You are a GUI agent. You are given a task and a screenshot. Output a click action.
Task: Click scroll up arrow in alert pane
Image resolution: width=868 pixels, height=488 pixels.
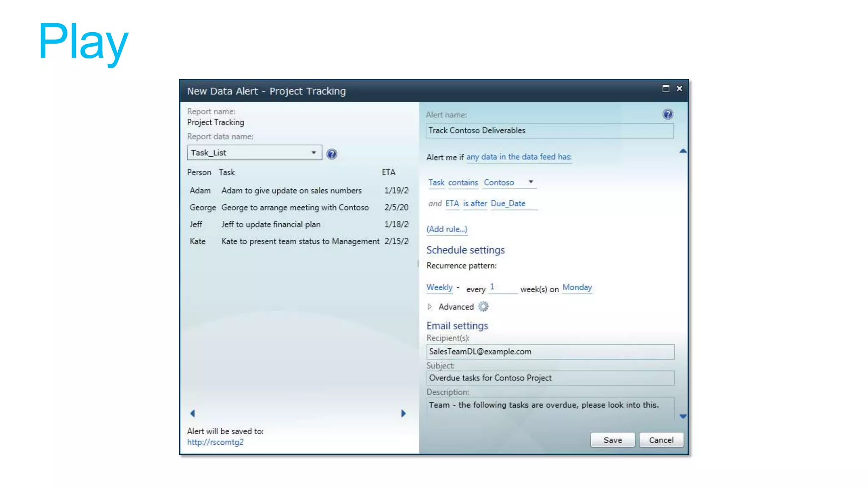click(683, 151)
